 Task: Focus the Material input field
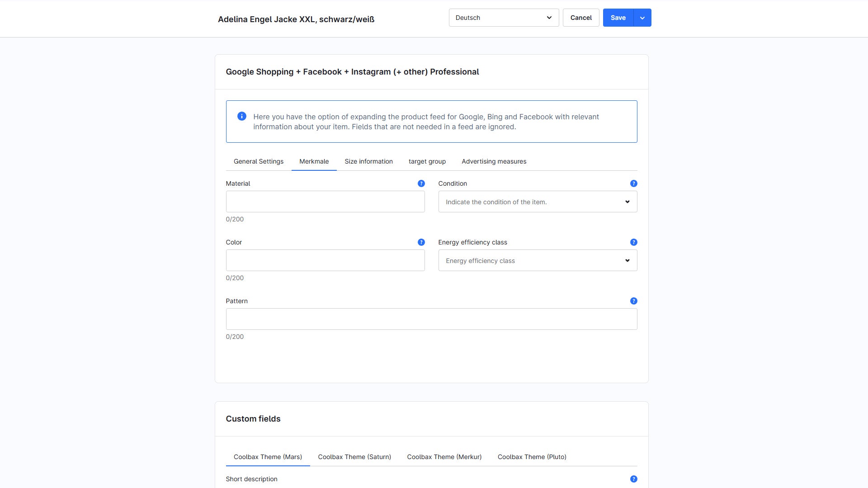pyautogui.click(x=325, y=202)
